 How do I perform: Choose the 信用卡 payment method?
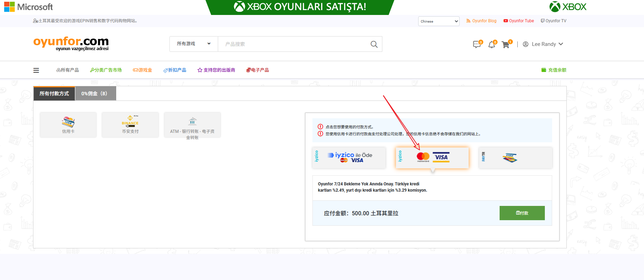tap(68, 125)
